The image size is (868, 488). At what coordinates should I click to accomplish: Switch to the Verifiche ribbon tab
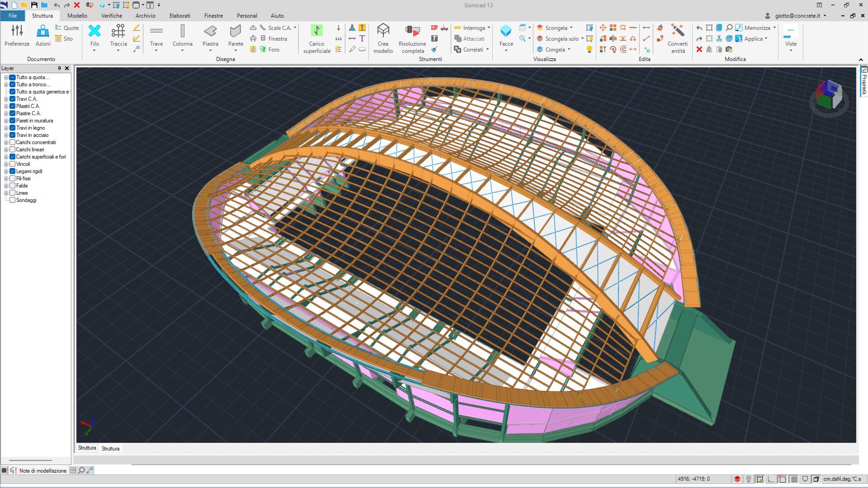[112, 15]
